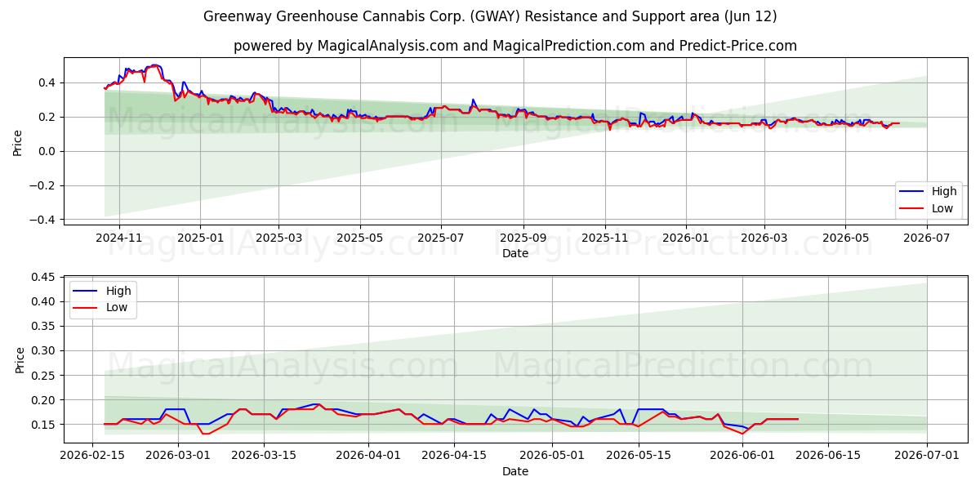980x490 pixels.
Task: Click the 2026-05-15 date tick label
Action: [637, 457]
